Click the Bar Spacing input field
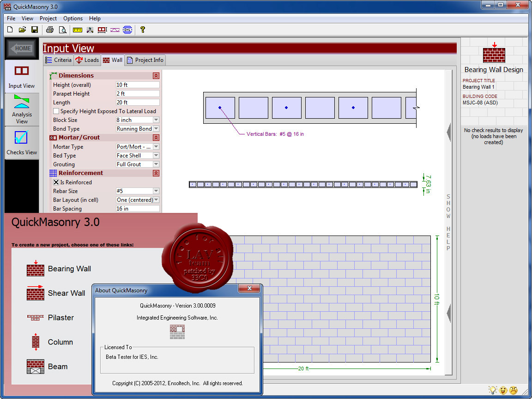532x399 pixels. [138, 209]
